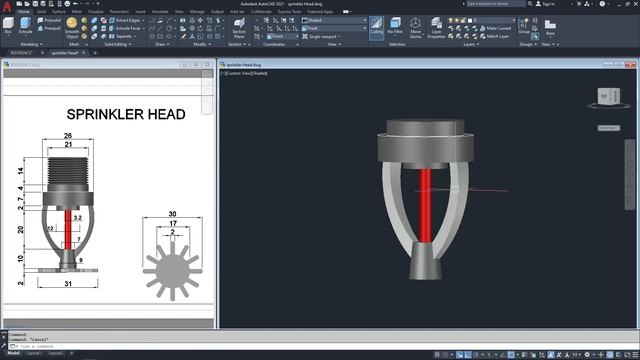
Task: Click the layer color swatch in Layers panel
Action: [470, 20]
